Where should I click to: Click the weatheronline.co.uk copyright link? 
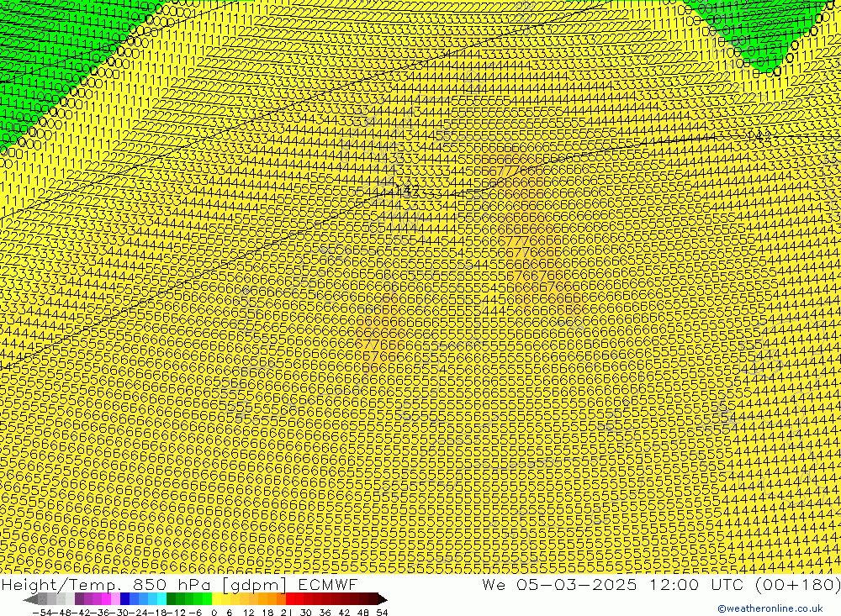click(x=770, y=608)
